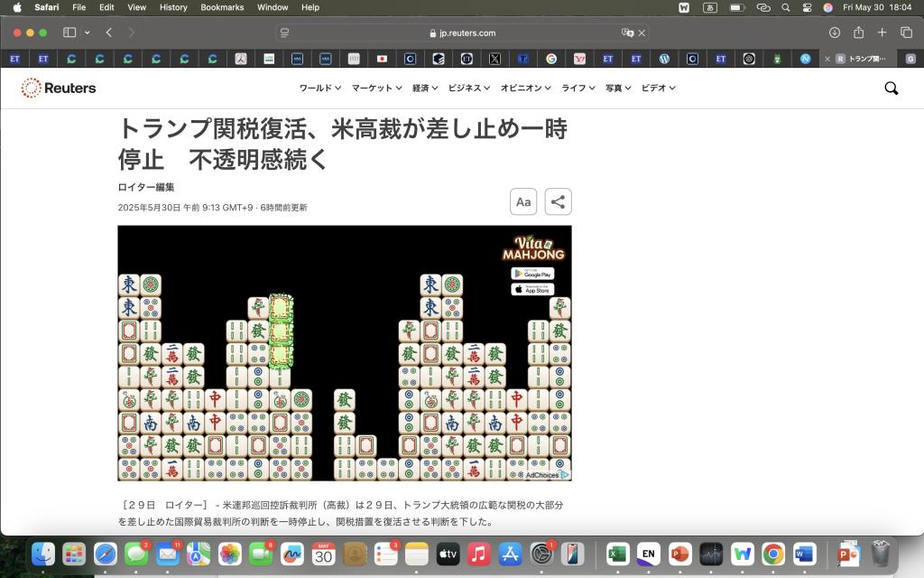Expand the ビジネス dropdown menu
The image size is (924, 578).
(x=469, y=88)
